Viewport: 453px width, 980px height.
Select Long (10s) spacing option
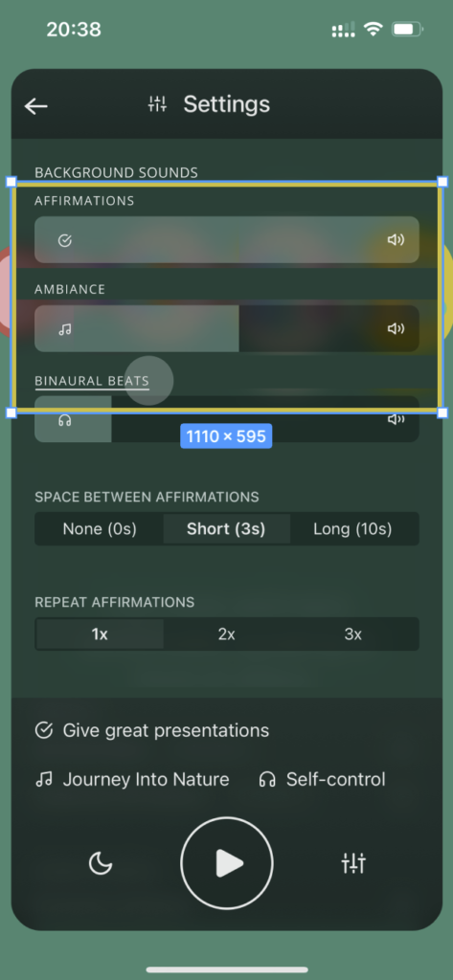[352, 529]
